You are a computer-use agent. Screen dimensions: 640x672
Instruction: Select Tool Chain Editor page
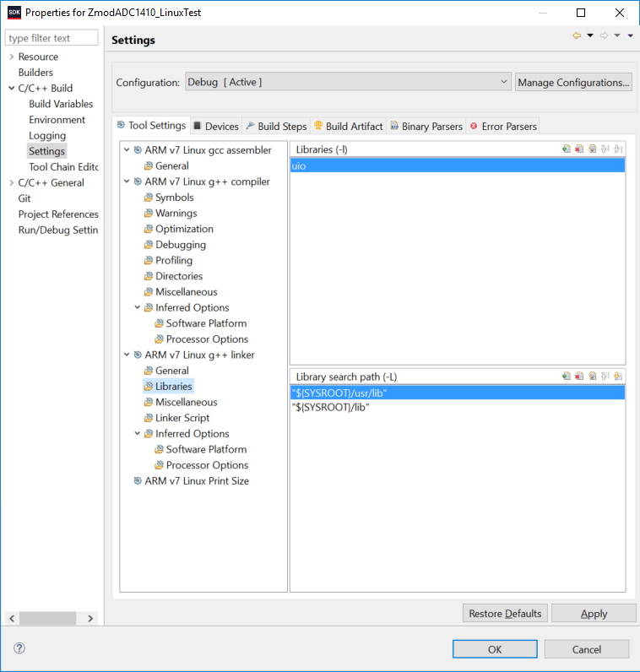click(x=63, y=166)
